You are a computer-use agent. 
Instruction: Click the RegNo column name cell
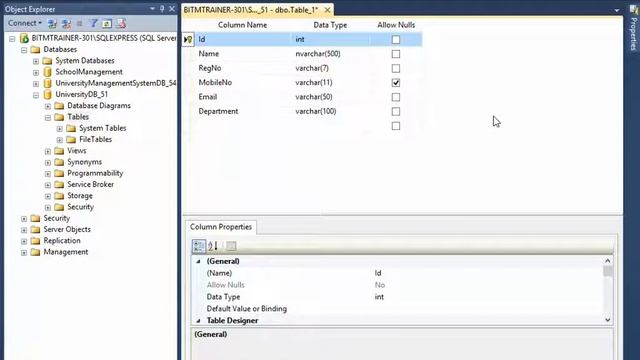(243, 68)
